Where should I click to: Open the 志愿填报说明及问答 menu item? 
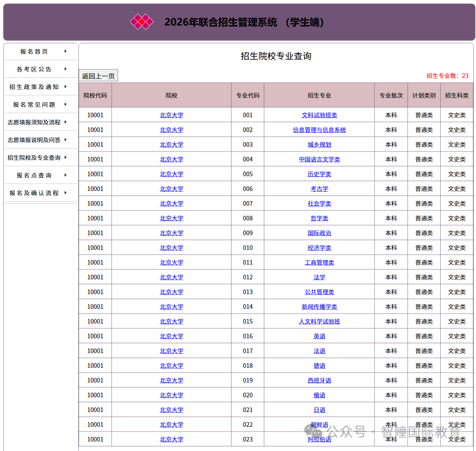pyautogui.click(x=34, y=140)
